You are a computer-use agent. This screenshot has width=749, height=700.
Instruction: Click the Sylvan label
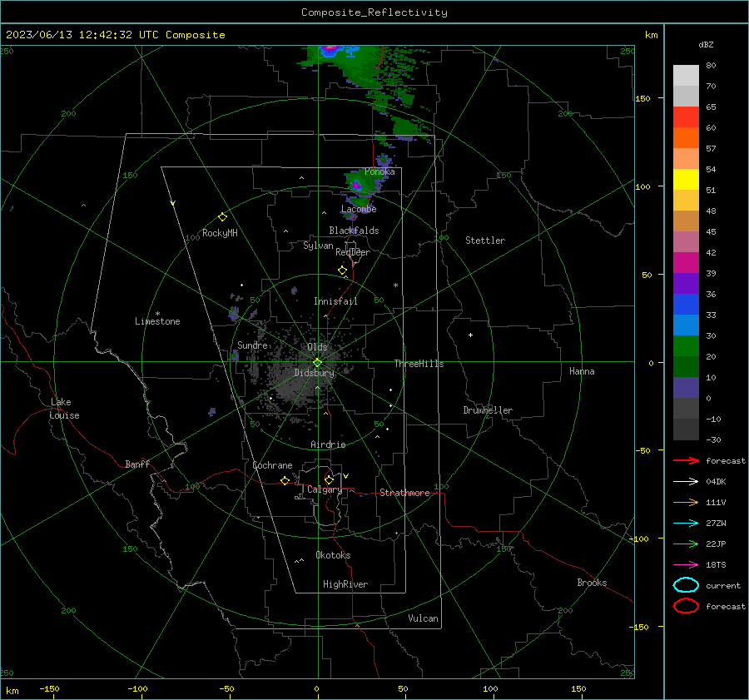(x=318, y=246)
